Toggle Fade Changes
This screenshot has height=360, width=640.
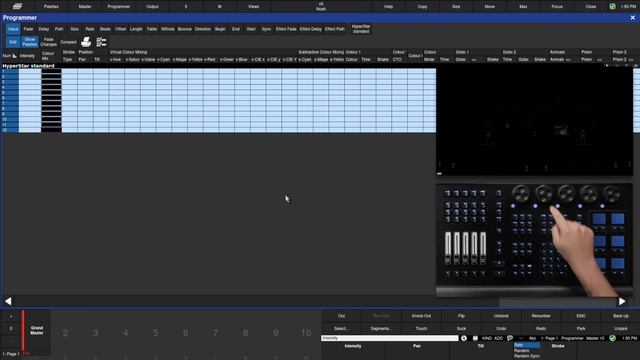point(49,42)
